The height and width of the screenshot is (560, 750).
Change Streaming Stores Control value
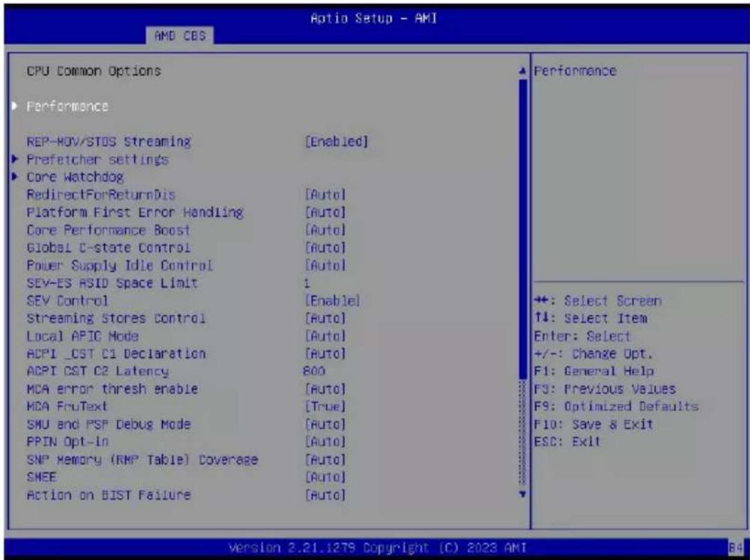[325, 319]
